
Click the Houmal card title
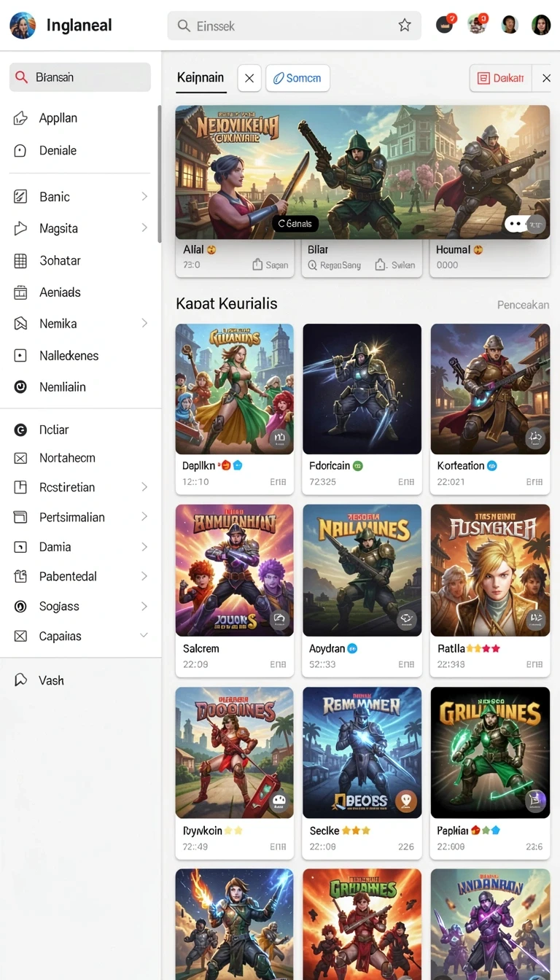coord(454,249)
